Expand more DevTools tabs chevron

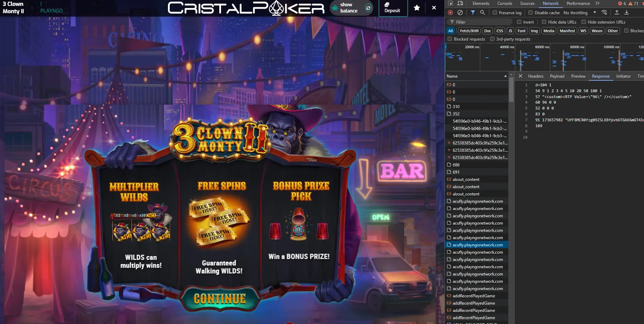pos(598,3)
